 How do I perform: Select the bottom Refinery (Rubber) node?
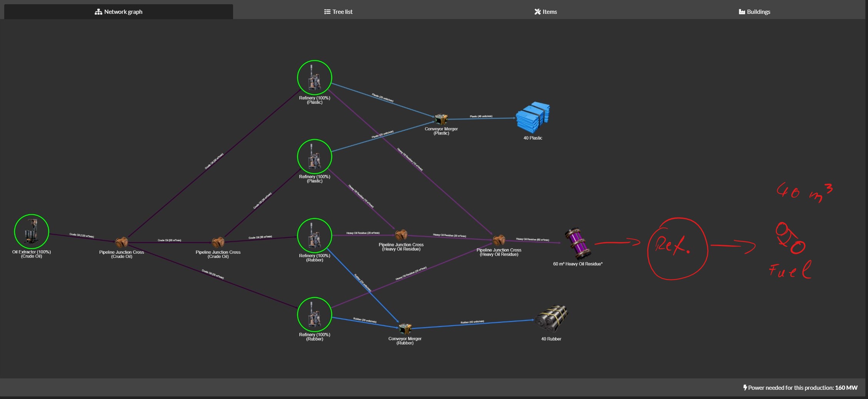click(314, 314)
